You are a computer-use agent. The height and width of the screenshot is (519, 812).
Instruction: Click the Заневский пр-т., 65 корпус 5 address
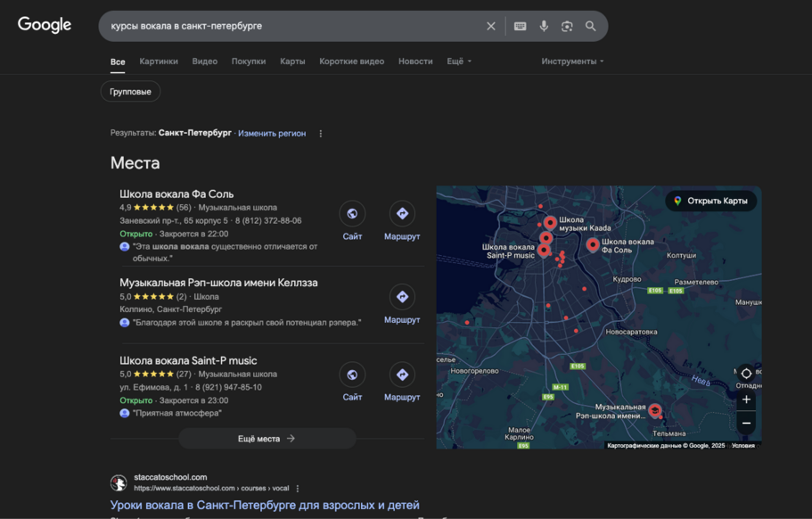(174, 220)
